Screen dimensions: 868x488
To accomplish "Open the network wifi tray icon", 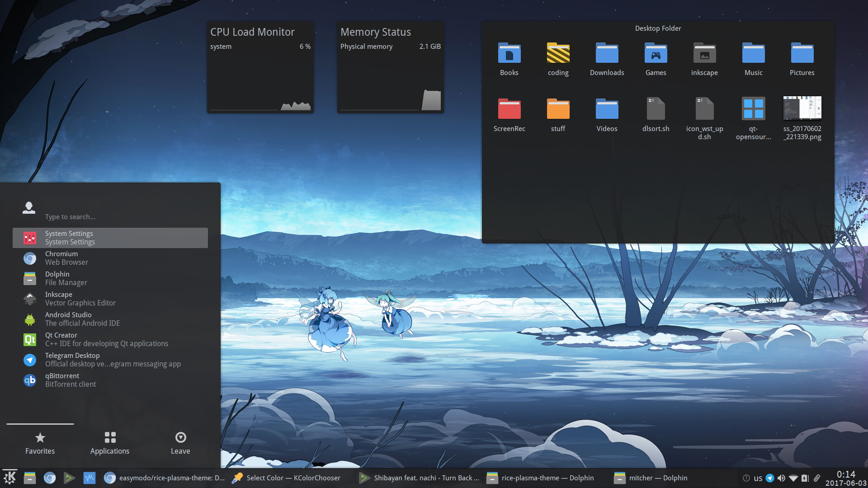I will click(793, 478).
